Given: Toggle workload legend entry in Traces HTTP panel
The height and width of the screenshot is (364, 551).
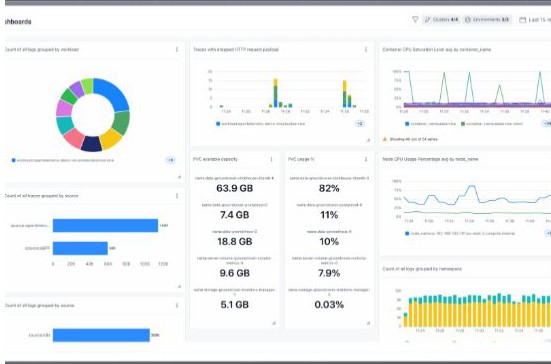Looking at the screenshot, I should (x=260, y=124).
